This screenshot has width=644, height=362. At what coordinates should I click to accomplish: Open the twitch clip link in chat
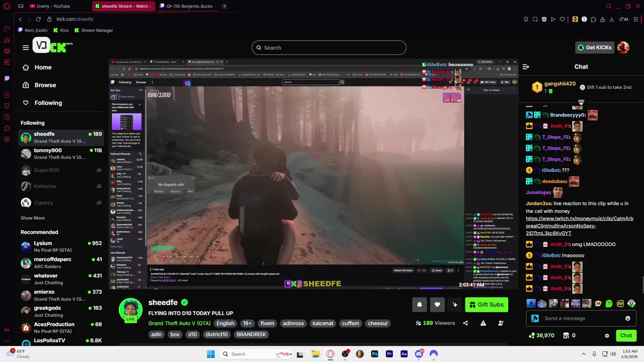pos(580,226)
